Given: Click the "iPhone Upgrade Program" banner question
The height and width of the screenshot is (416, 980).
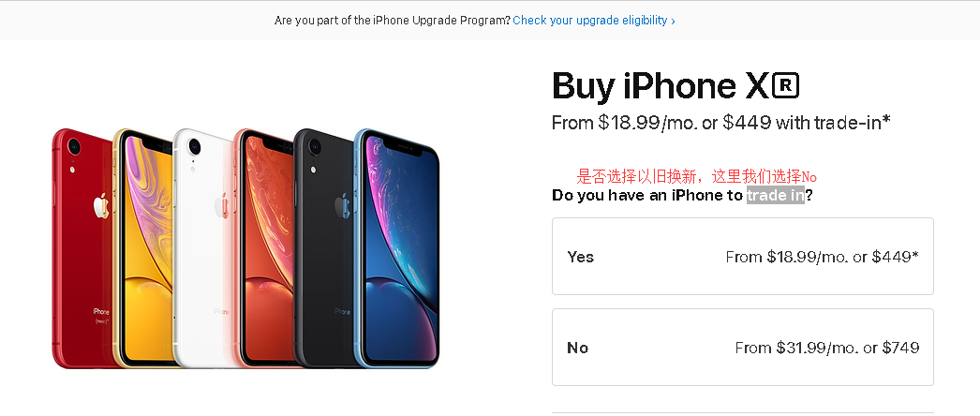Looking at the screenshot, I should 393,20.
